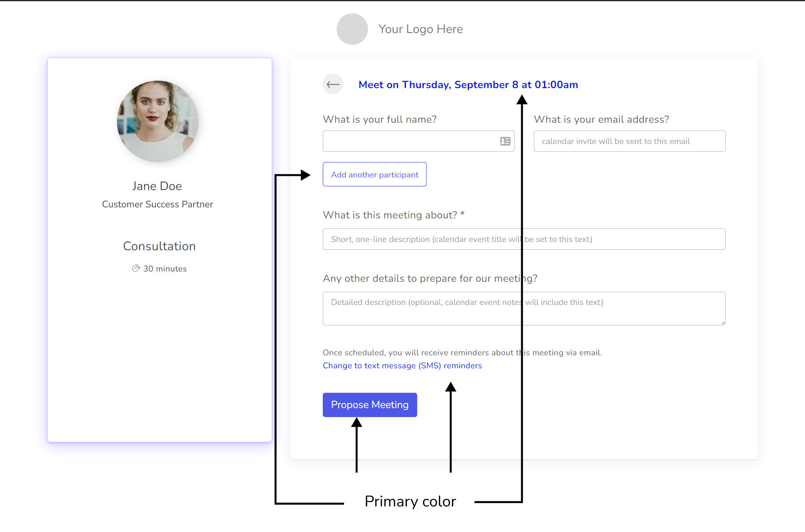Click the Consultation meeting title
The width and height of the screenshot is (805, 532).
[x=159, y=246]
